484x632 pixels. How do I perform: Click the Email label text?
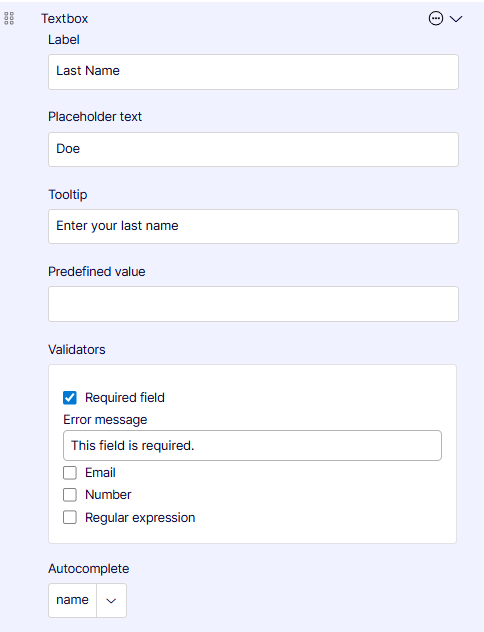100,473
